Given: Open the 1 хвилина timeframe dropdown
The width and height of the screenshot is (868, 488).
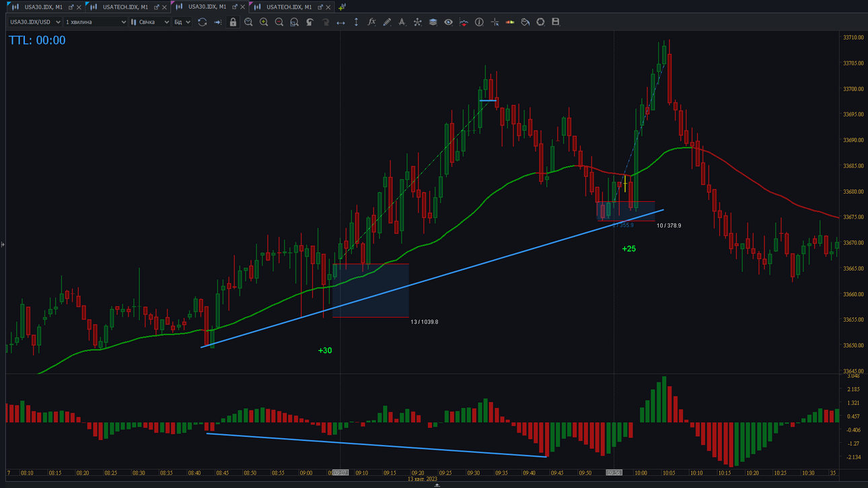Looking at the screenshot, I should coord(96,22).
